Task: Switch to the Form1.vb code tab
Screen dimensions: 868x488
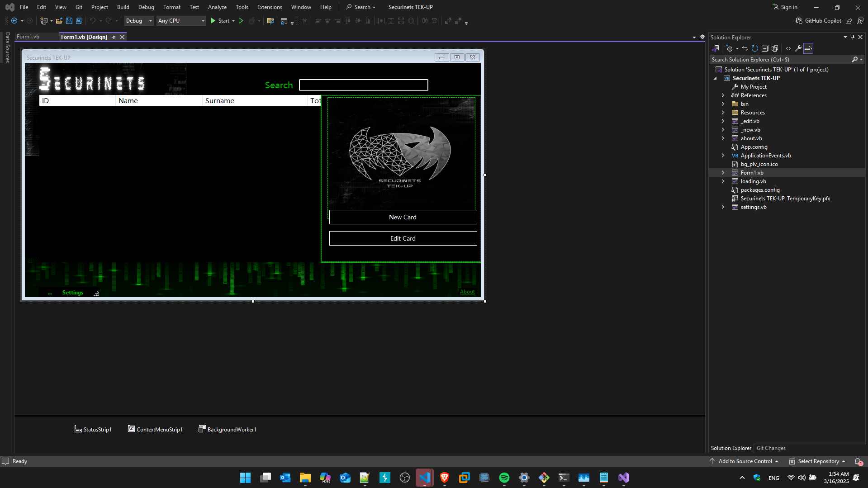Action: point(28,37)
